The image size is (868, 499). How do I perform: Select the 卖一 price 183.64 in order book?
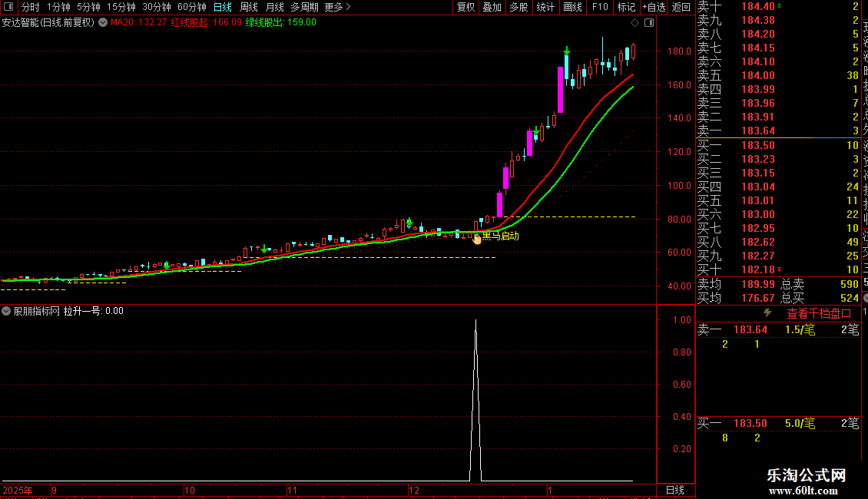click(x=758, y=131)
